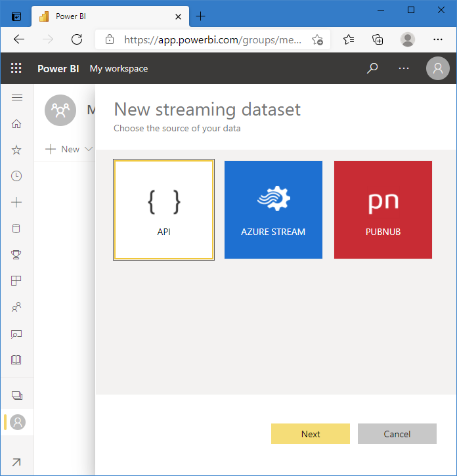Collapse the navigation pane hamburger menu
The width and height of the screenshot is (457, 476).
(17, 97)
